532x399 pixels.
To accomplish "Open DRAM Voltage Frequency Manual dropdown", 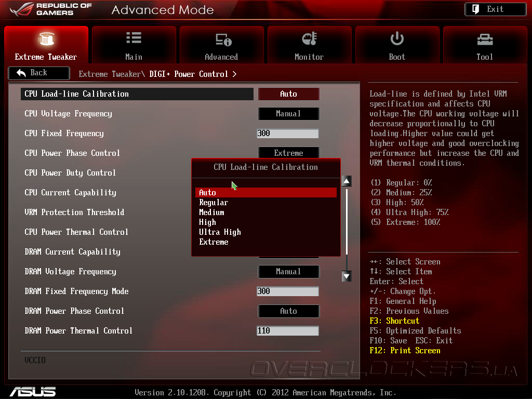I will [x=289, y=272].
